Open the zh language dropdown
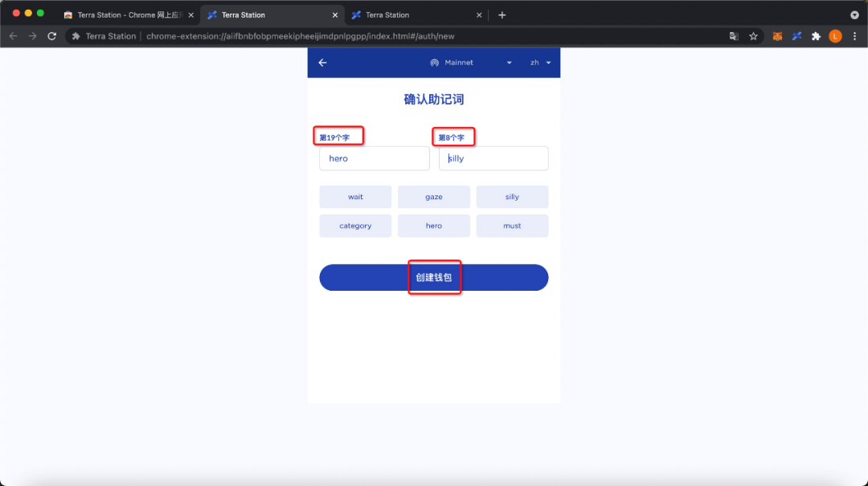Screen dimensions: 868x486 pos(541,63)
